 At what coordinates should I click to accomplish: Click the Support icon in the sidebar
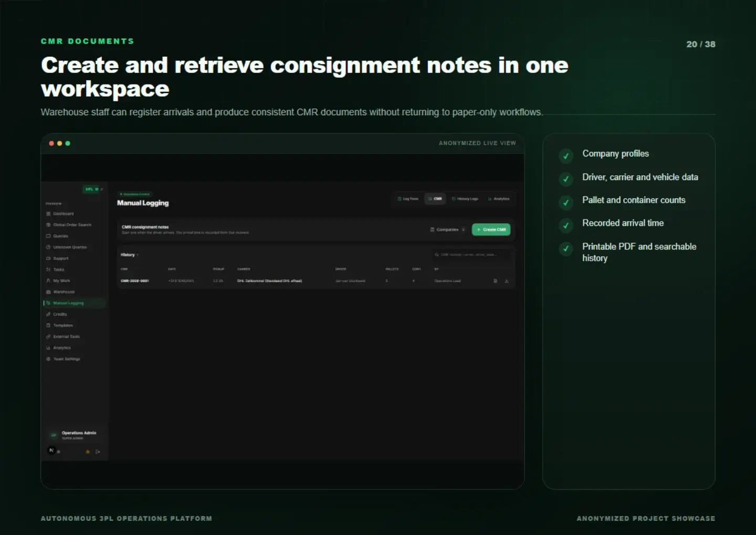[48, 258]
